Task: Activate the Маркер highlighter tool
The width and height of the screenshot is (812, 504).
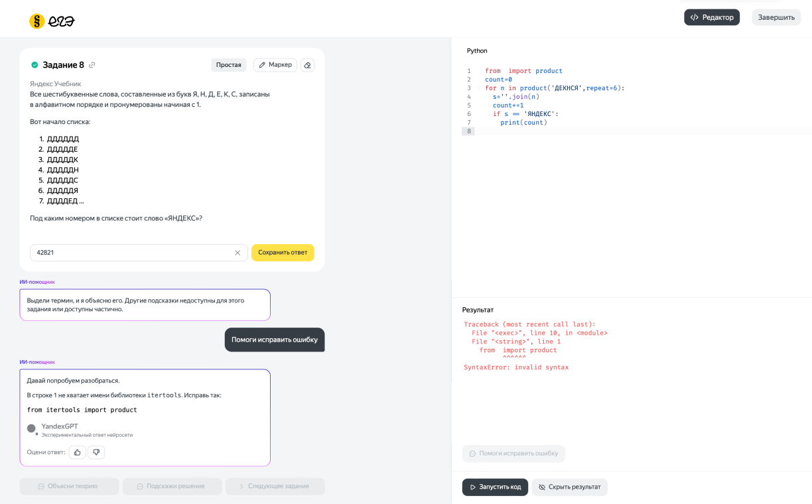Action: (x=275, y=65)
